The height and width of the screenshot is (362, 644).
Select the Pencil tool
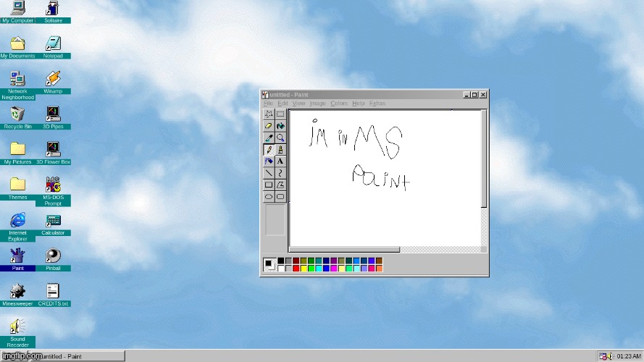click(x=269, y=149)
